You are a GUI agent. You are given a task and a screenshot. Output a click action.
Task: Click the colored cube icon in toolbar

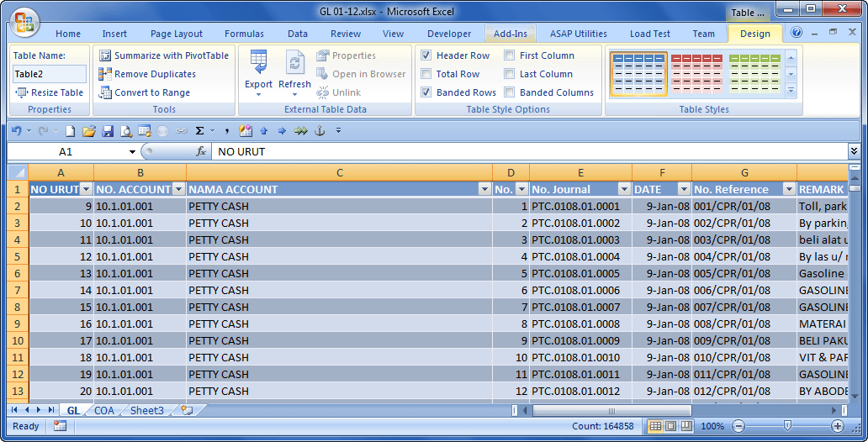click(x=246, y=131)
